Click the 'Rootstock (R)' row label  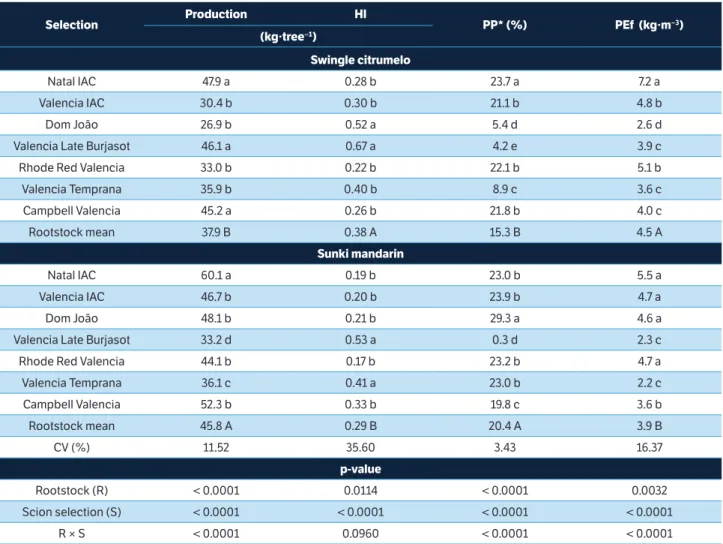(71, 490)
